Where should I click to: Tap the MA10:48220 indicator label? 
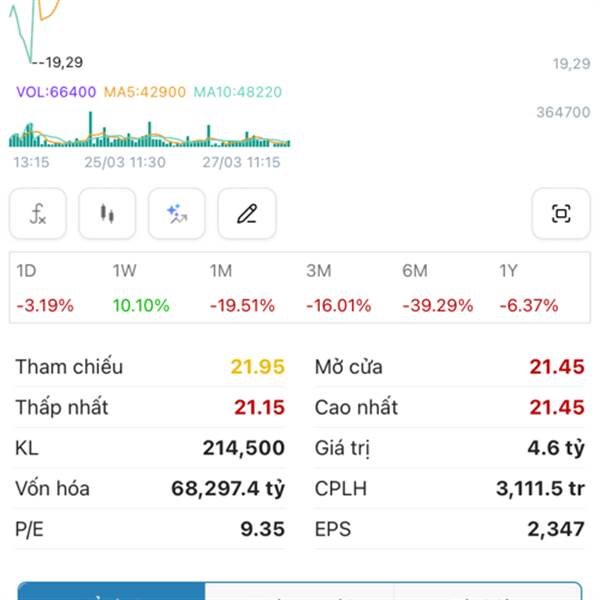[x=238, y=92]
